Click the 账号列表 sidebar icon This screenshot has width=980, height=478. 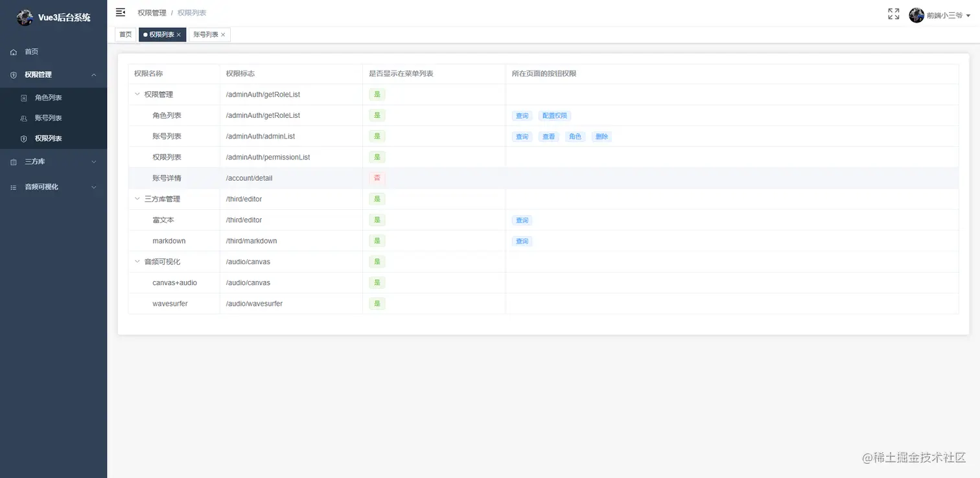24,119
